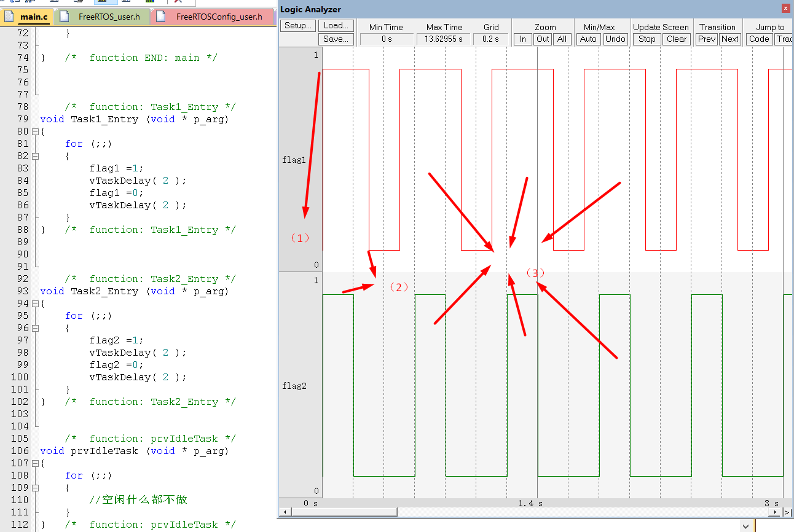This screenshot has height=532, width=794.
Task: Click the Save... button
Action: point(336,39)
